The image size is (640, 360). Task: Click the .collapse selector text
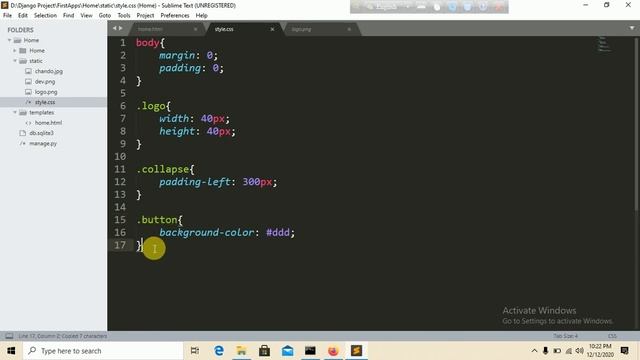162,169
